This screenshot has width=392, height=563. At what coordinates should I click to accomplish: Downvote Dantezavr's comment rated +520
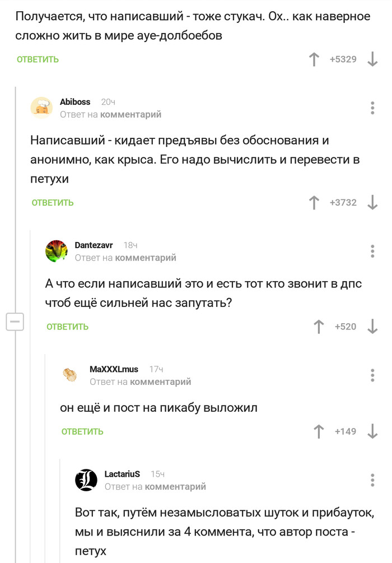[372, 327]
